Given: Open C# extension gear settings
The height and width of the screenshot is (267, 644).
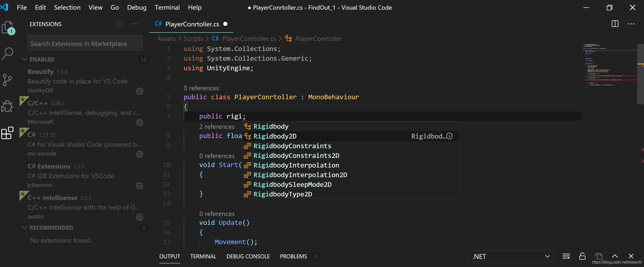Looking at the screenshot, I should tap(140, 154).
